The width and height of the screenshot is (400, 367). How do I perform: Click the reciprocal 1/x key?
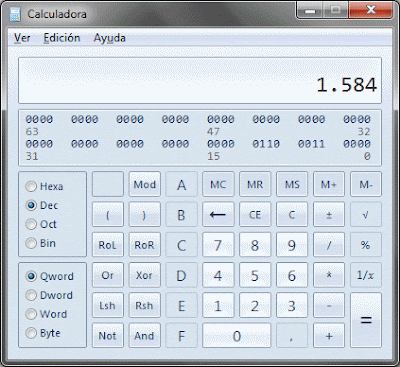366,275
